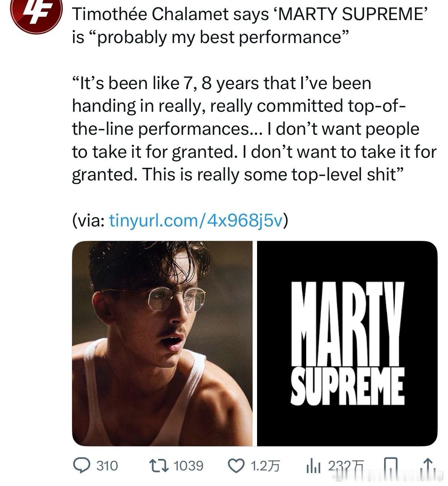Click the large MARTY lettering in the poster
The image size is (448, 486).
pos(347,323)
